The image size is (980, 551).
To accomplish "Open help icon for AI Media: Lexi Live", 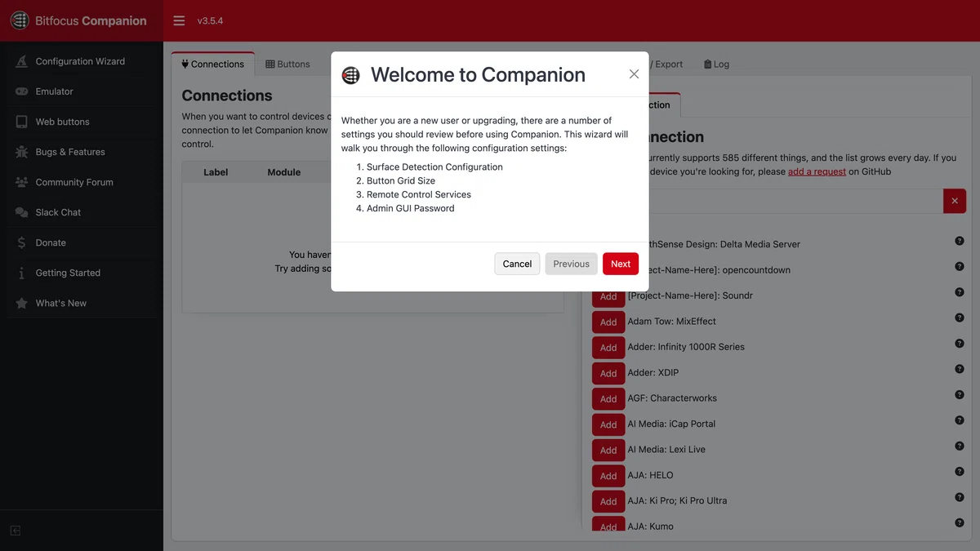I will click(960, 446).
